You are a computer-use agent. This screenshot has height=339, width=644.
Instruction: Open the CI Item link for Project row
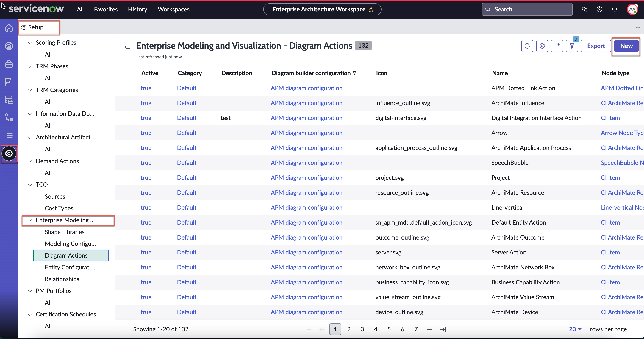click(x=610, y=178)
